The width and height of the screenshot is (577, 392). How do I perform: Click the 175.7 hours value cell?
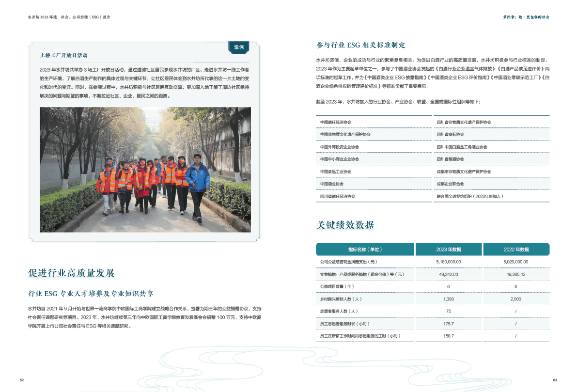click(x=449, y=324)
